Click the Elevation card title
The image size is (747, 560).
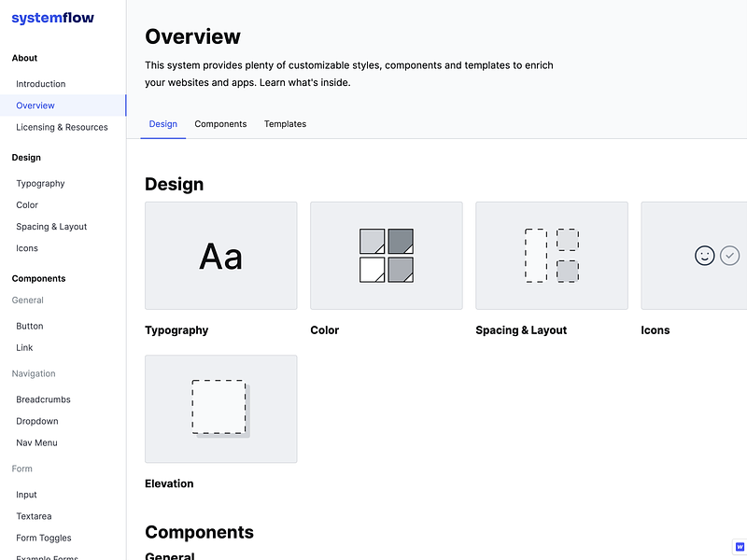(x=169, y=483)
